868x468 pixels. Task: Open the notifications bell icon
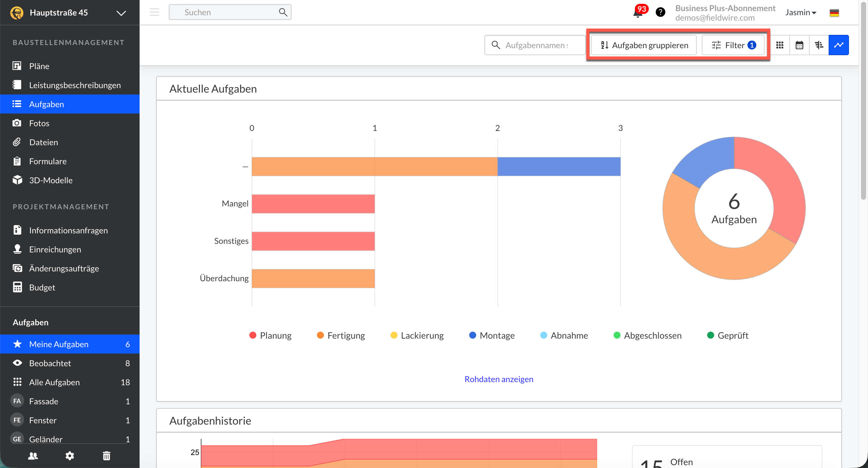click(638, 13)
